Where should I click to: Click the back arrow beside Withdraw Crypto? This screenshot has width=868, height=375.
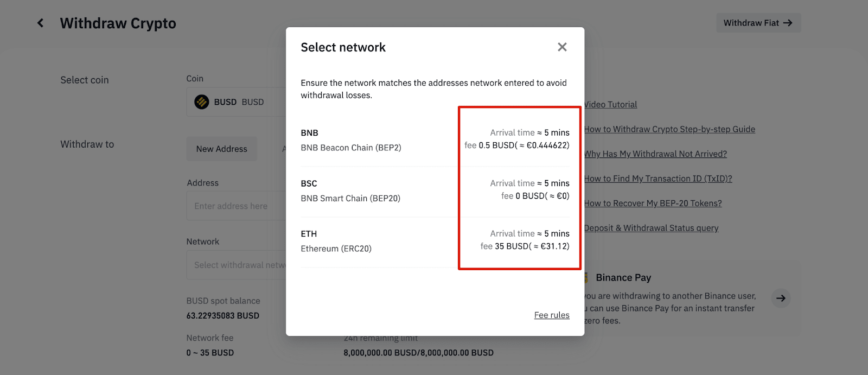40,23
